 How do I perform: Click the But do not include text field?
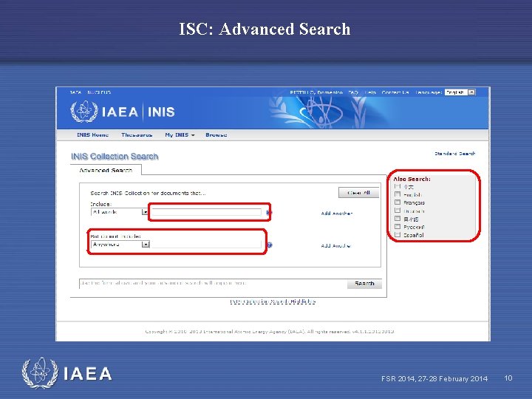[206, 245]
